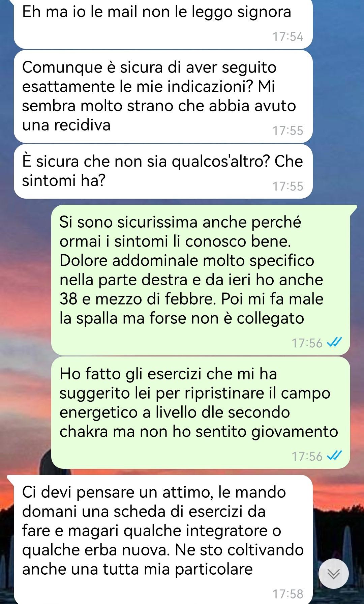The width and height of the screenshot is (364, 604).
Task: Tap the 17:55 timestamp under 'una recidiva'
Action: click(288, 131)
